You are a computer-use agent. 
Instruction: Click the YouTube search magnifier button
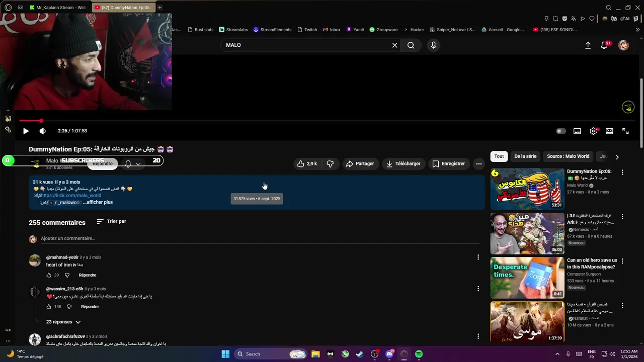pyautogui.click(x=411, y=45)
